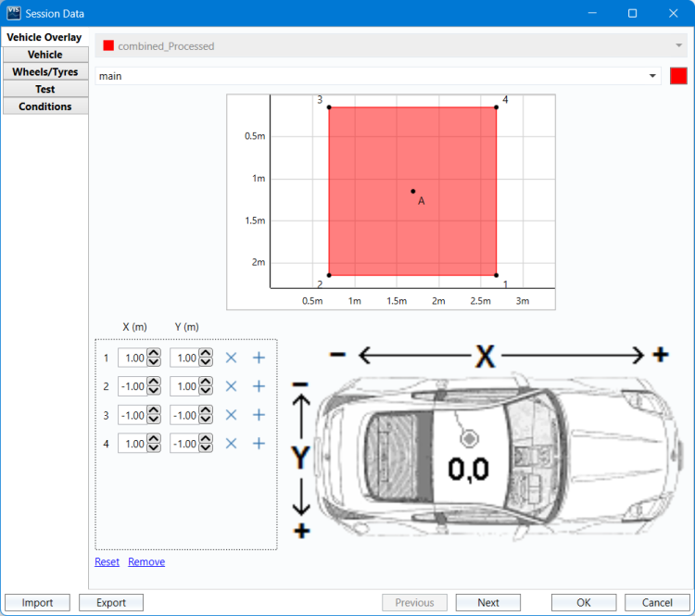Screen dimensions: 695x616
Task: Open the red overlay color swatch
Action: pyautogui.click(x=678, y=76)
